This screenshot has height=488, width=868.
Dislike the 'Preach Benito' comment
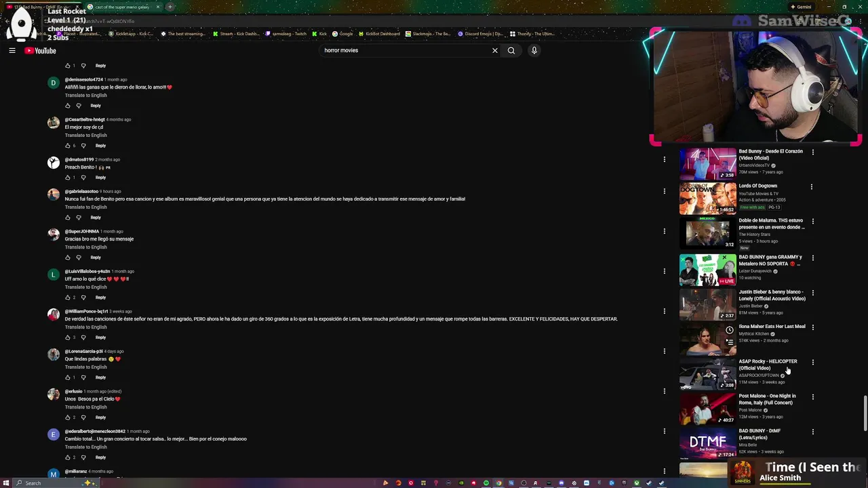tap(83, 178)
